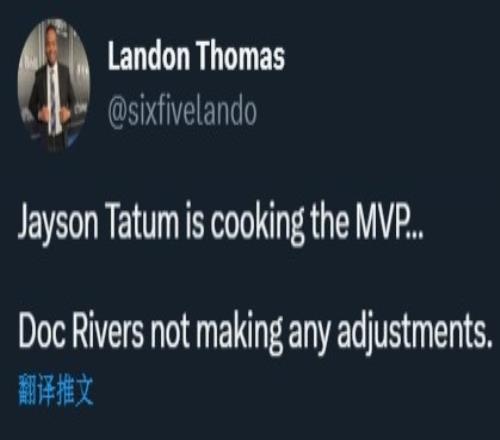The width and height of the screenshot is (500, 440).
Task: Click the word 'is' after Tatum
Action: tap(195, 221)
